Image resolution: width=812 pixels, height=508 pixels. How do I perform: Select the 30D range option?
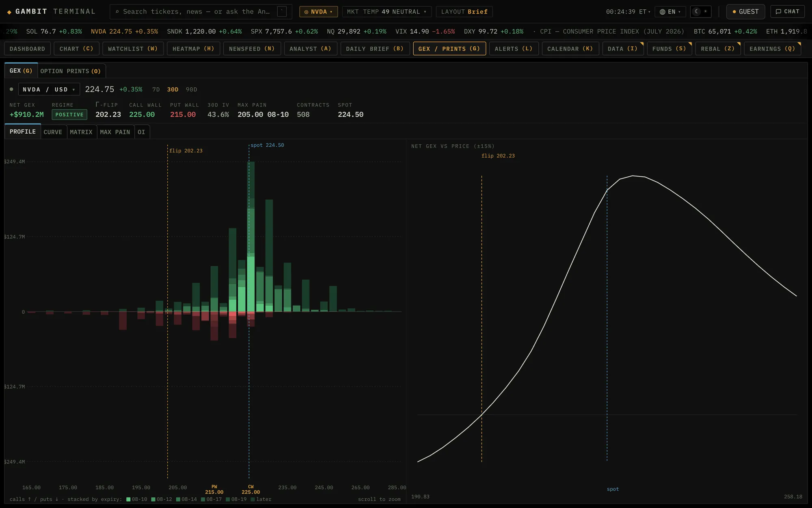tap(173, 89)
